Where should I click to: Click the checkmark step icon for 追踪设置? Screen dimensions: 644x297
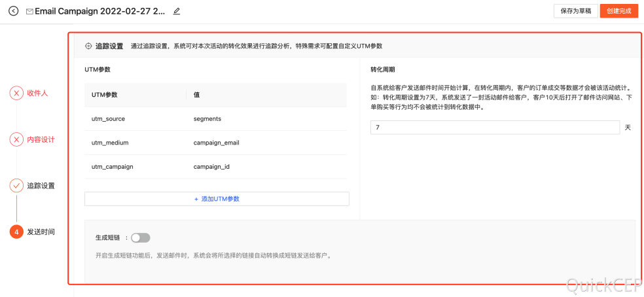click(16, 186)
